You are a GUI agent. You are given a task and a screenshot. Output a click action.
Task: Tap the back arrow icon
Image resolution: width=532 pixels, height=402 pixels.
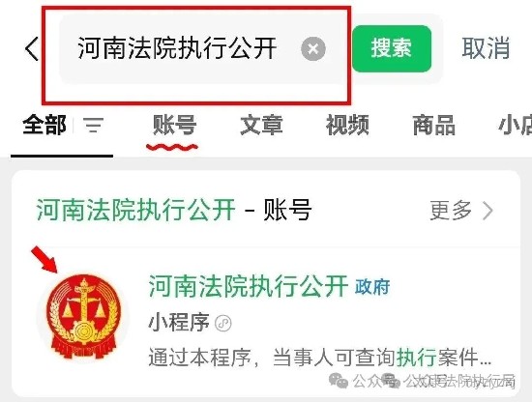coord(32,49)
